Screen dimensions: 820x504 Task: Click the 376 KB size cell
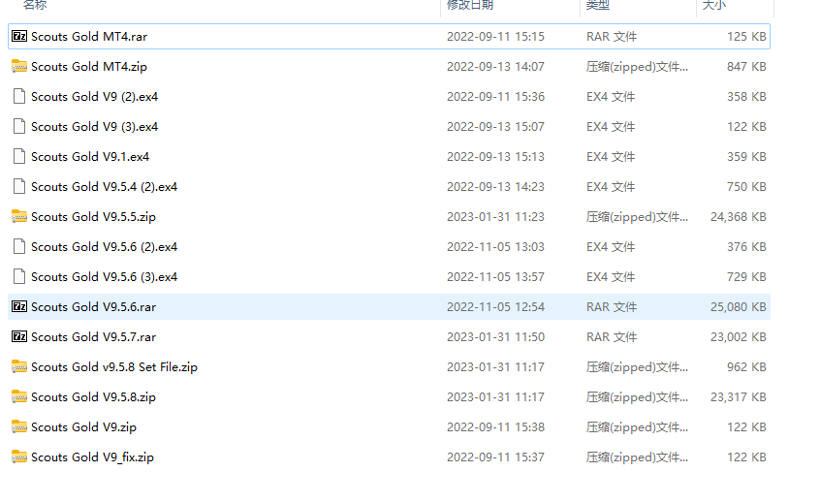point(746,247)
